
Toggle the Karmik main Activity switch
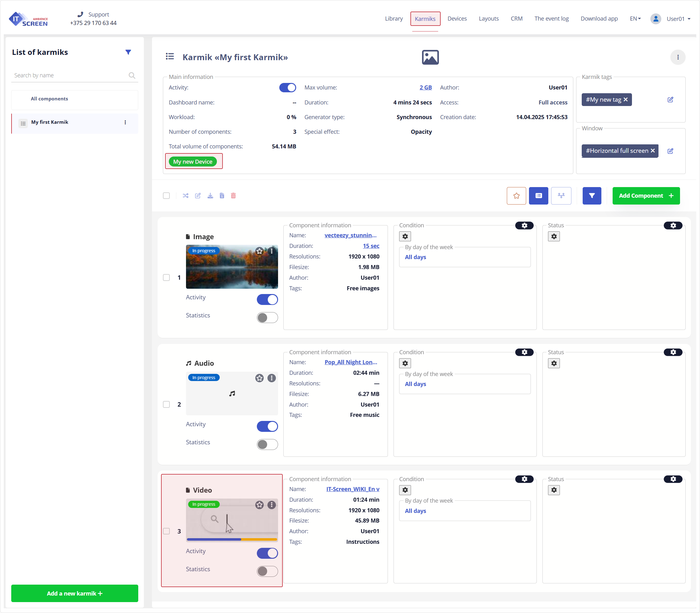tap(287, 88)
